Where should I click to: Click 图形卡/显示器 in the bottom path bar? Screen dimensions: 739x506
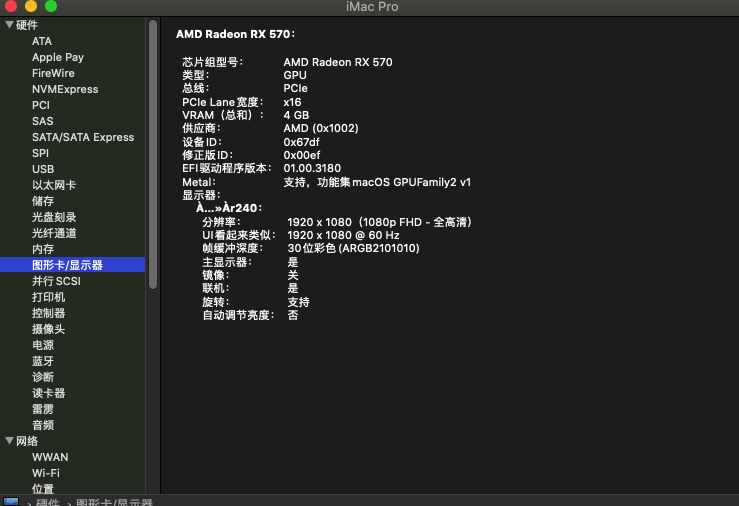pos(115,502)
